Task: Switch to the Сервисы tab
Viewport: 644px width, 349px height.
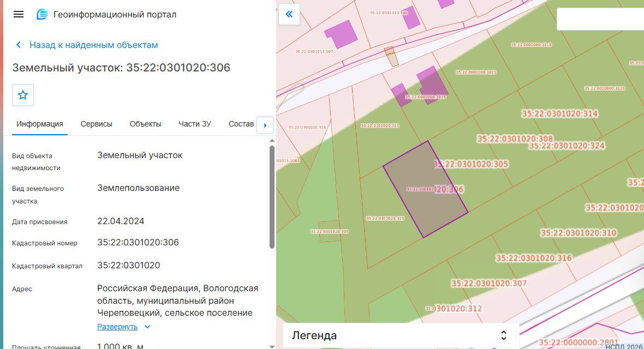Action: [97, 124]
